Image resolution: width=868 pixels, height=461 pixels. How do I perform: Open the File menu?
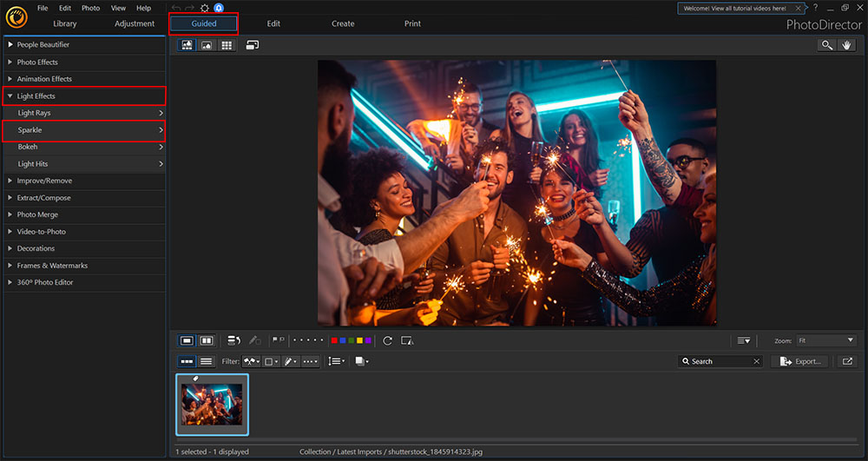(43, 8)
